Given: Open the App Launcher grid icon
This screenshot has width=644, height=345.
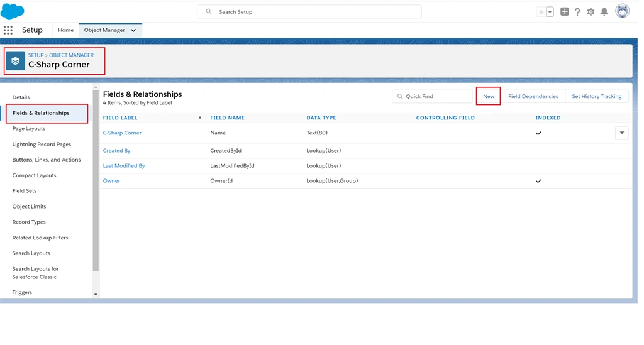Looking at the screenshot, I should click(8, 30).
